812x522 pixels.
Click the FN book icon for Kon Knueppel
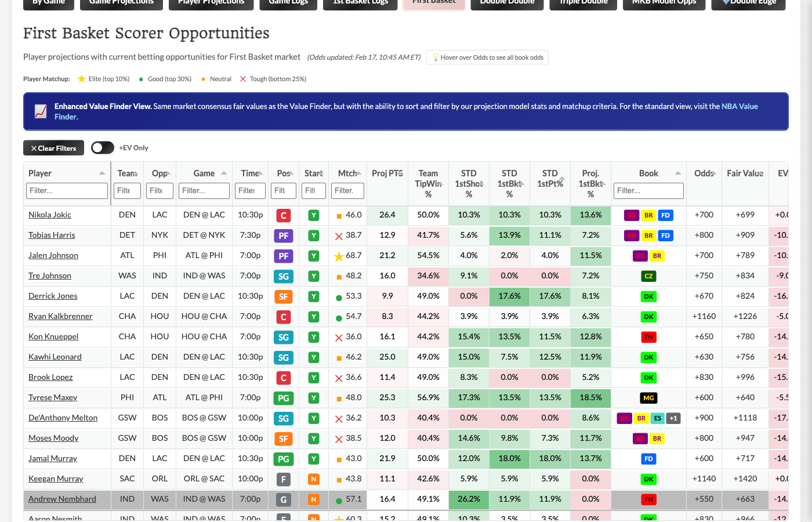648,337
